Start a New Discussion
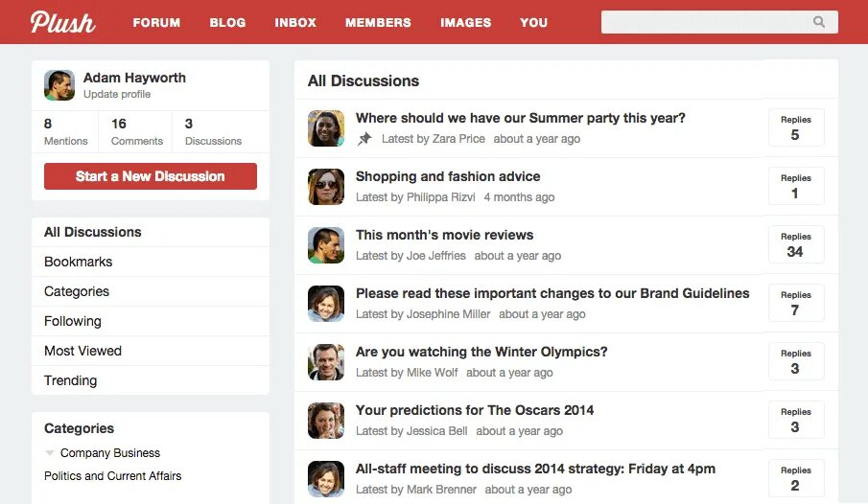Viewport: 868px width, 504px height. point(151,176)
